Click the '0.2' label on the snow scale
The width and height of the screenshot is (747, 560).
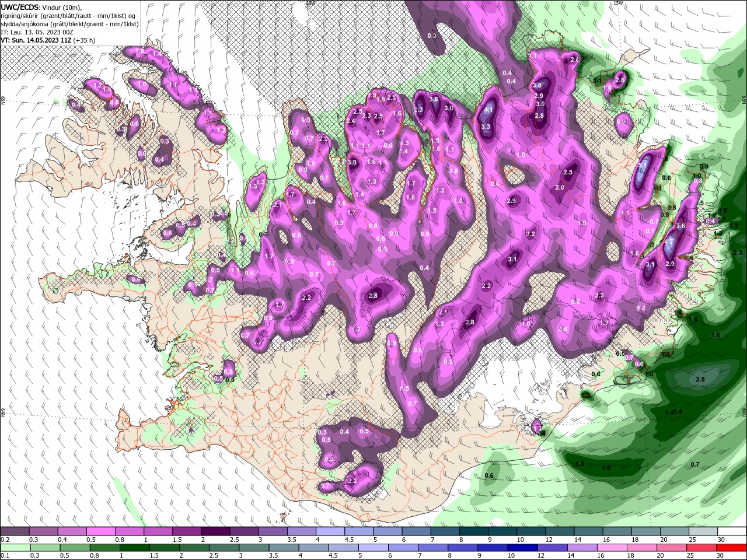pos(5,540)
